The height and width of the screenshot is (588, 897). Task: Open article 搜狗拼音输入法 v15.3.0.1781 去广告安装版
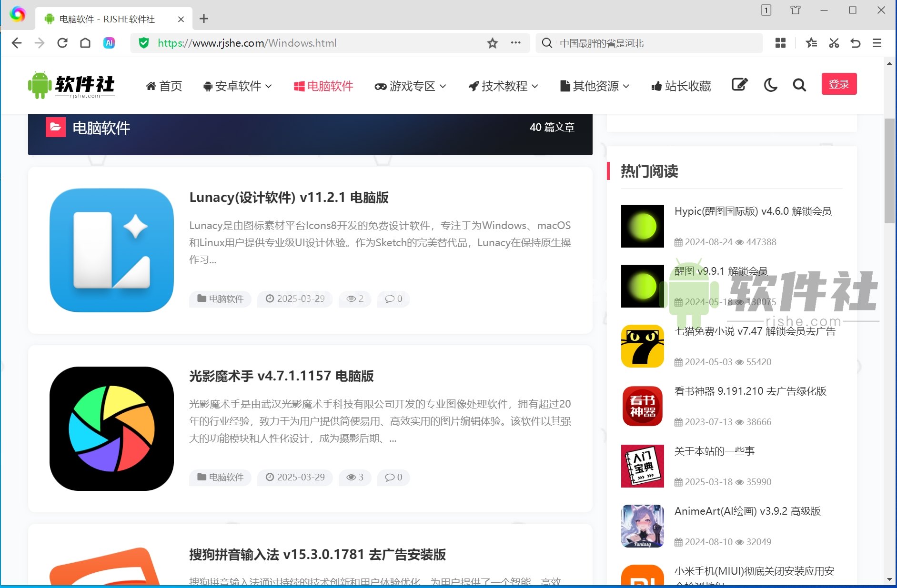coord(317,555)
